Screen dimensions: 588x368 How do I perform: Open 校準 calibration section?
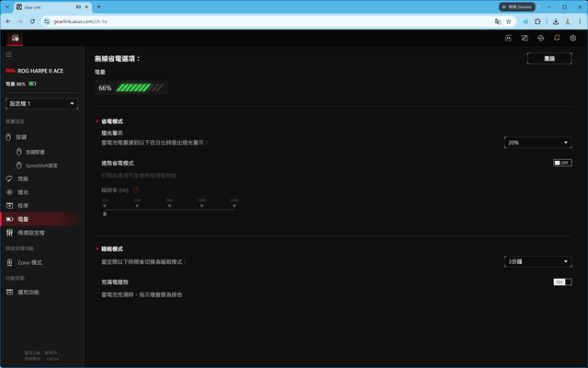click(23, 206)
